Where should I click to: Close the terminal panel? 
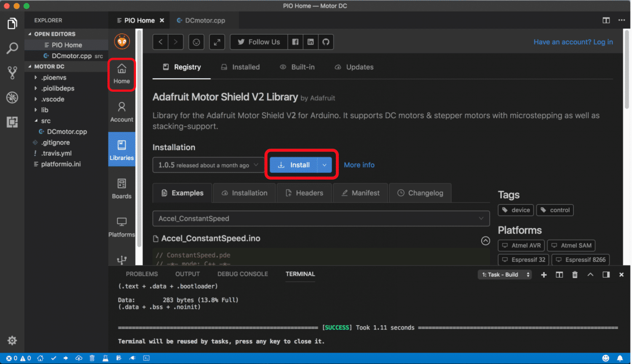621,275
